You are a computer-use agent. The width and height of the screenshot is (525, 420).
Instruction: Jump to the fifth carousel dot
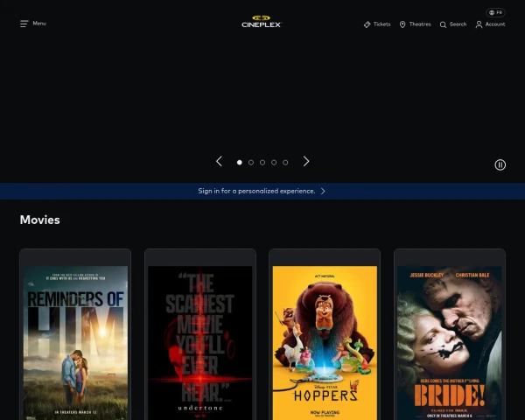[285, 162]
